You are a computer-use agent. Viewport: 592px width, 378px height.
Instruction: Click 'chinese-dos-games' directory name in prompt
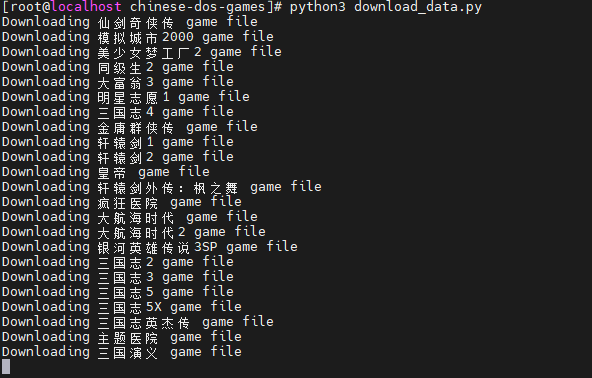198,6
